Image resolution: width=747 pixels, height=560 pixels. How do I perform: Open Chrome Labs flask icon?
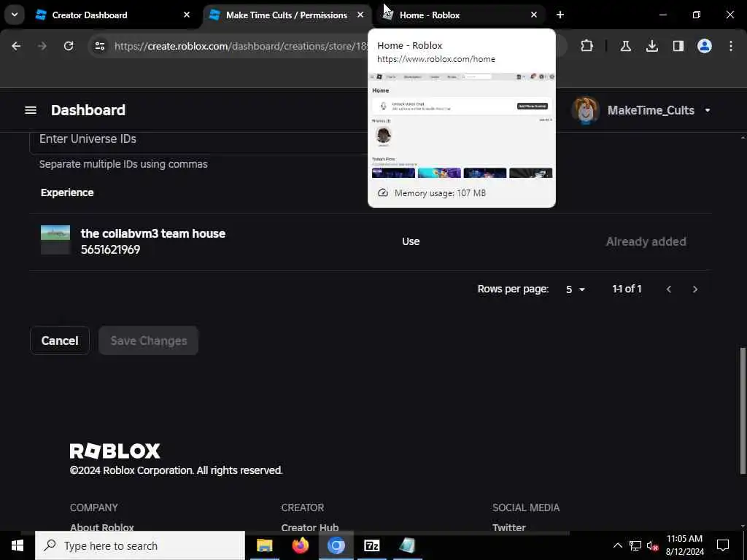point(625,46)
